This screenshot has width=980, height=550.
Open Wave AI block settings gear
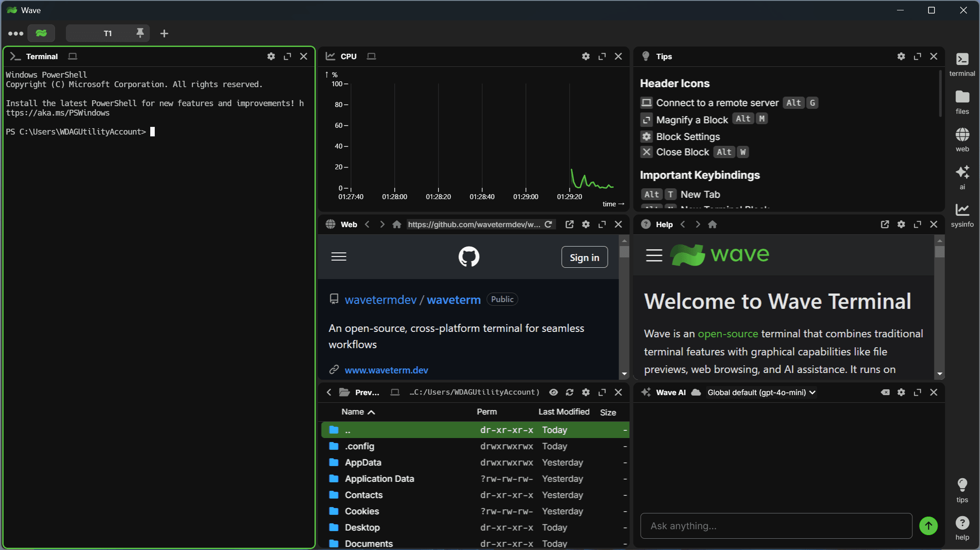point(901,392)
